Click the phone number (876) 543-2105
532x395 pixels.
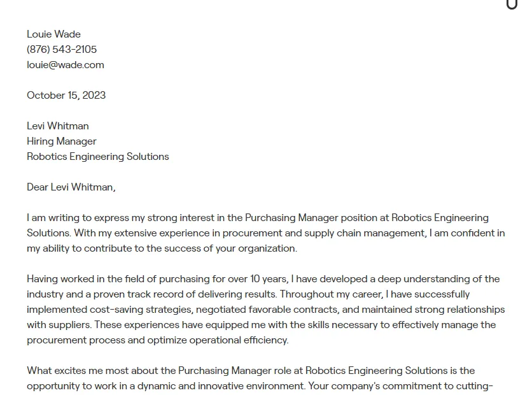point(62,50)
